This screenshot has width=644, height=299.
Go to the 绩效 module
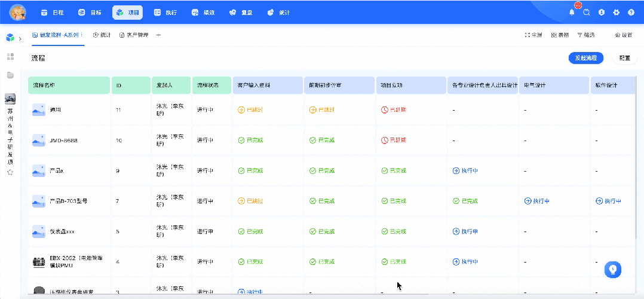point(203,13)
